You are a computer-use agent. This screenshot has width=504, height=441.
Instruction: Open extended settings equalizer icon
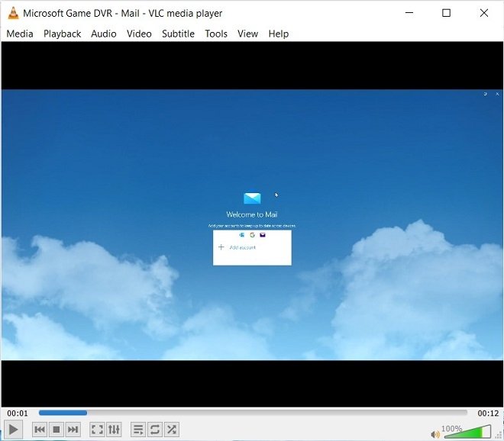114,430
